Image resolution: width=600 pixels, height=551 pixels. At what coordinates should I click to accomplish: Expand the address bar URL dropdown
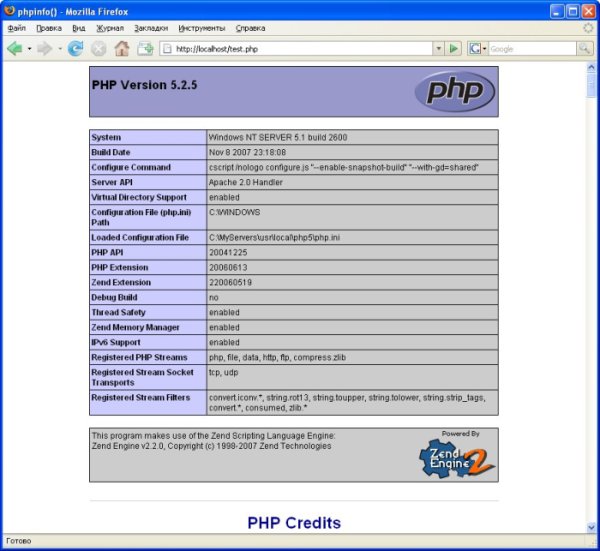tap(439, 49)
